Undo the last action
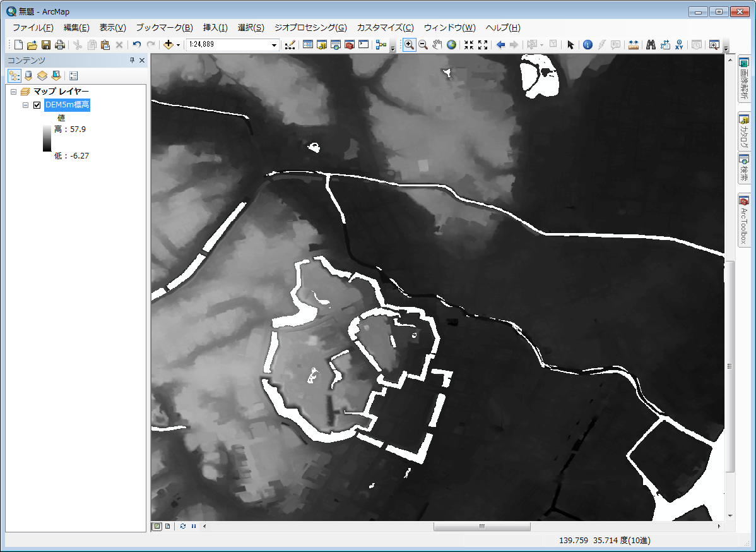Image resolution: width=756 pixels, height=552 pixels. coord(137,45)
